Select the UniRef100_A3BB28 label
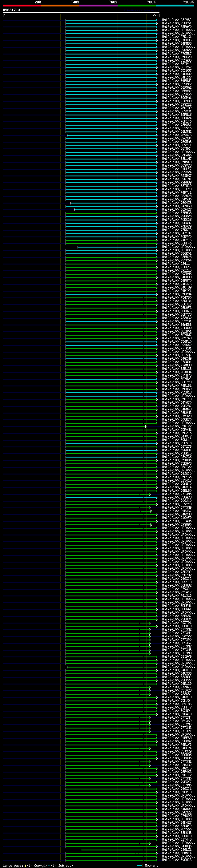 177,257
